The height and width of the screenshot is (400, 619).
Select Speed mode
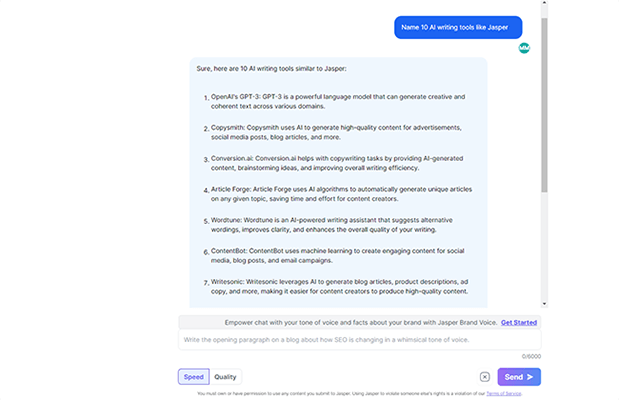click(193, 377)
